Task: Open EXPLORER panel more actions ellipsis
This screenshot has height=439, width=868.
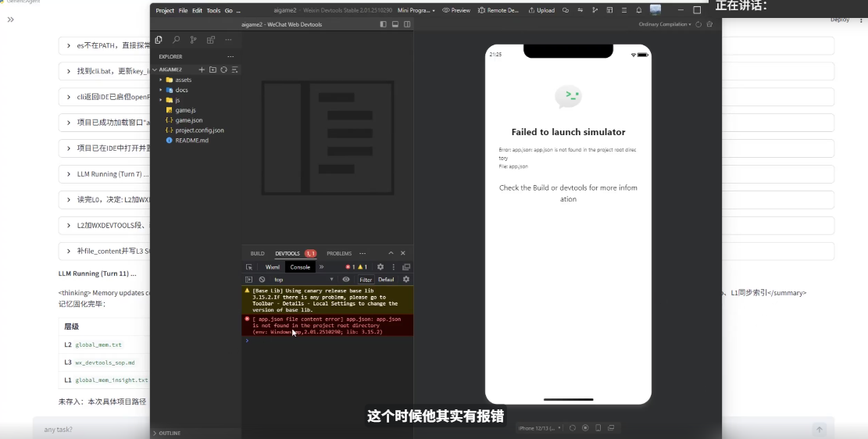Action: tap(230, 56)
